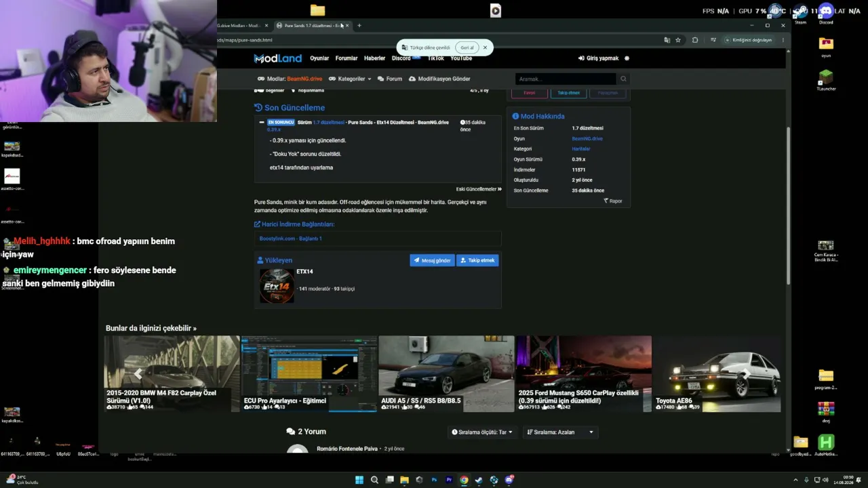The height and width of the screenshot is (488, 868).
Task: Open the Discord nav link
Action: coord(401,58)
